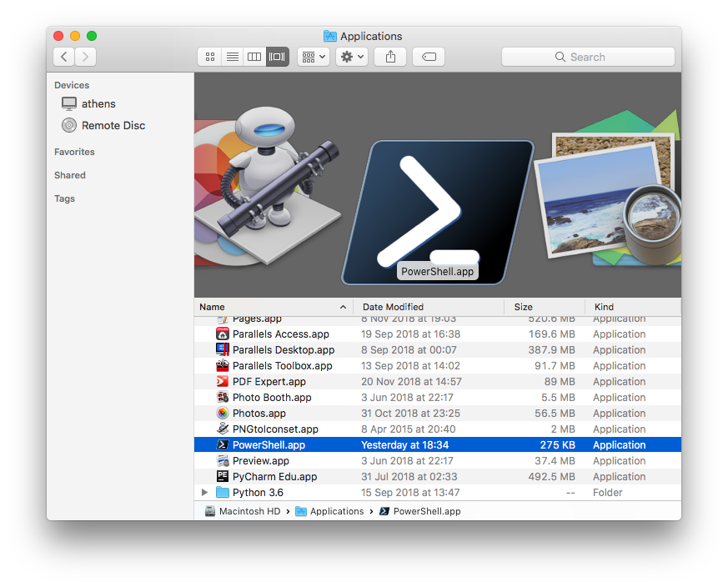
Task: Click the Shared sidebar heading
Action: (70, 175)
